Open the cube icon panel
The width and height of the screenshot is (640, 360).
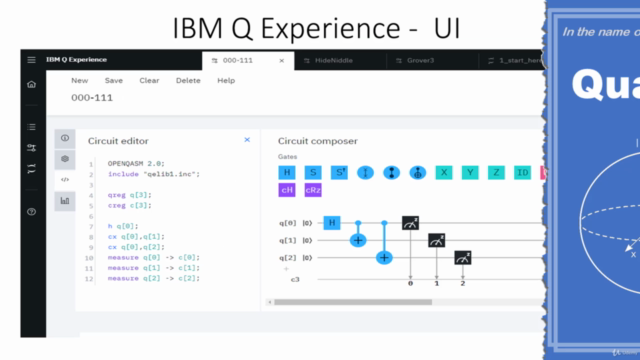pos(65,159)
